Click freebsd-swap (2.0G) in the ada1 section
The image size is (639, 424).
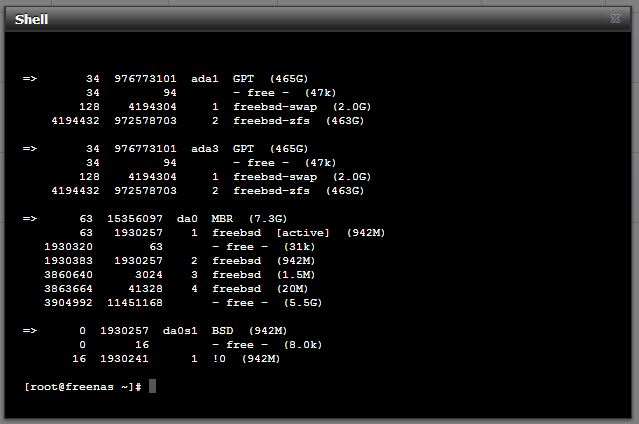(302, 107)
